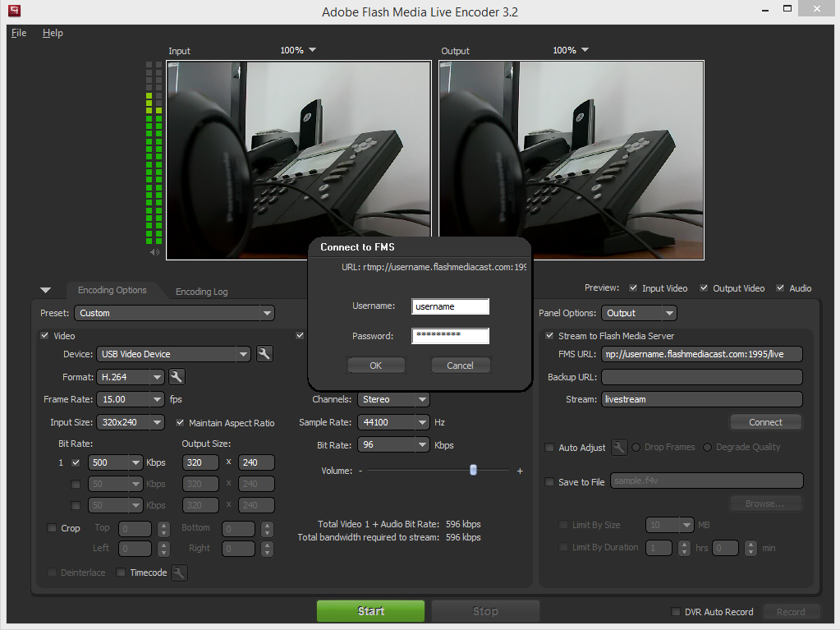This screenshot has width=840, height=630.
Task: Enable the Crop checkbox
Action: tap(52, 528)
